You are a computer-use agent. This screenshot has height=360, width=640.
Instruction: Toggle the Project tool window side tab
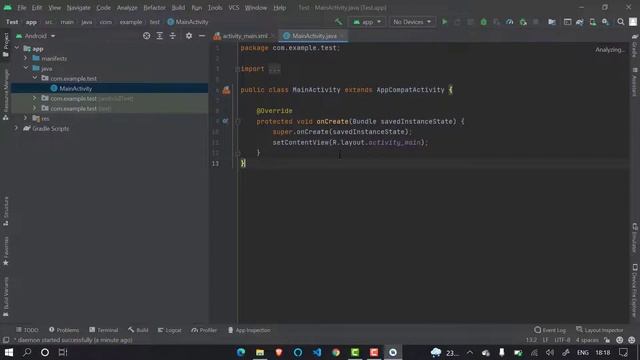click(6, 45)
